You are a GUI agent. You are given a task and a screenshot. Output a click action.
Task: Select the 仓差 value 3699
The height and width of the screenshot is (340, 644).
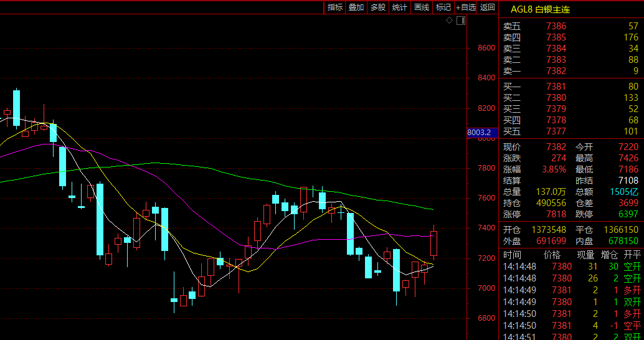pyautogui.click(x=628, y=203)
